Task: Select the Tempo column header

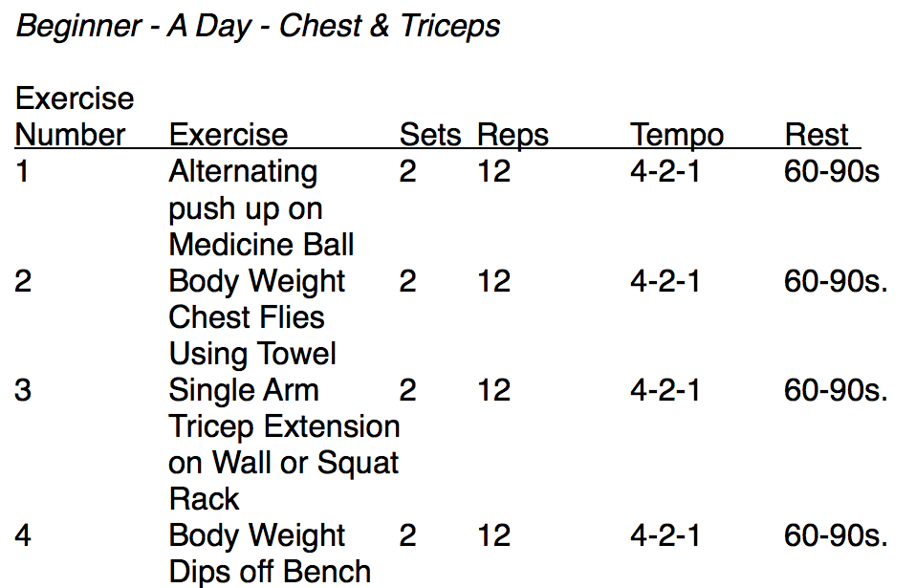Action: tap(677, 136)
